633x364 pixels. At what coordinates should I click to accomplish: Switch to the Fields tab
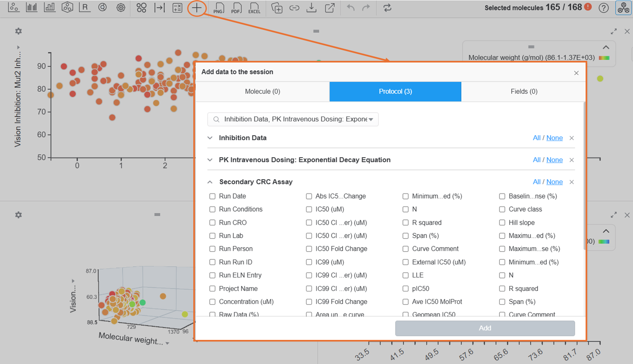point(523,91)
